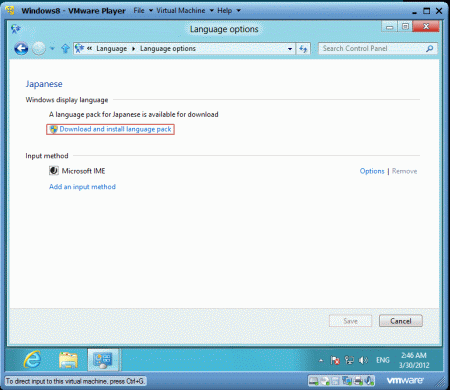Click the Save button
This screenshot has width=450, height=390.
click(350, 321)
